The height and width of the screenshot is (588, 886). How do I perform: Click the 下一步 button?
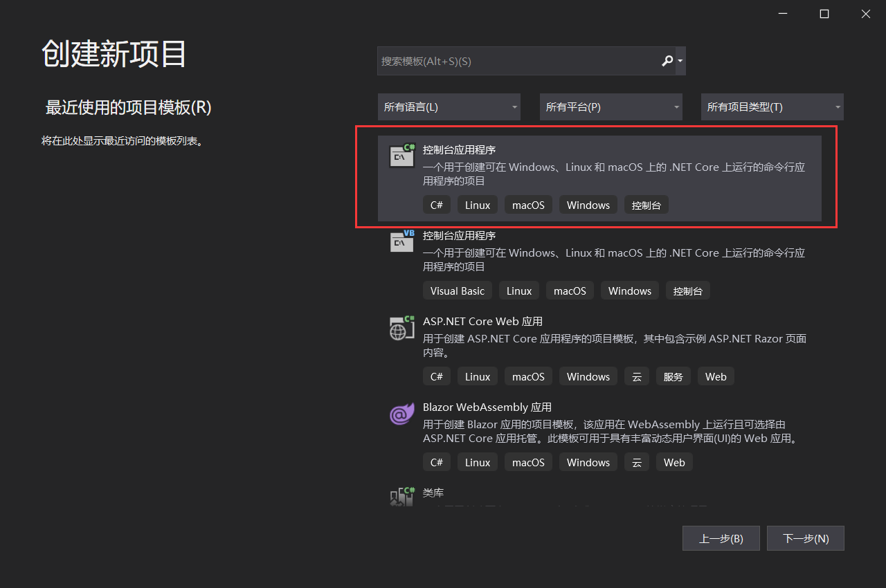pyautogui.click(x=805, y=538)
